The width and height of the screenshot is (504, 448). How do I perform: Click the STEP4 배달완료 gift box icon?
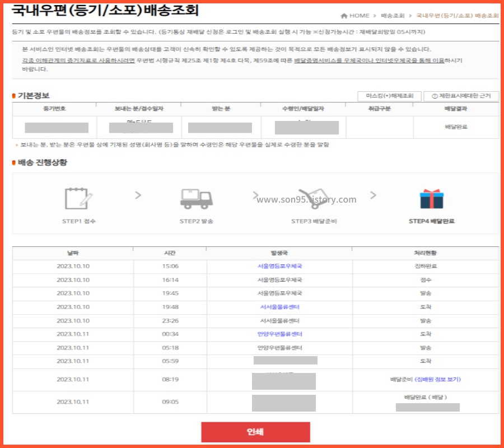point(431,199)
